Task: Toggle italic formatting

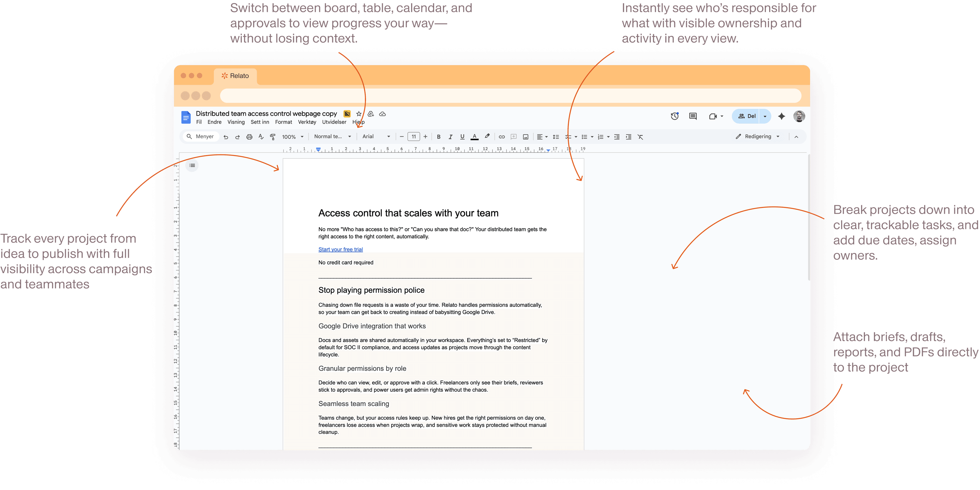Action: pos(450,137)
